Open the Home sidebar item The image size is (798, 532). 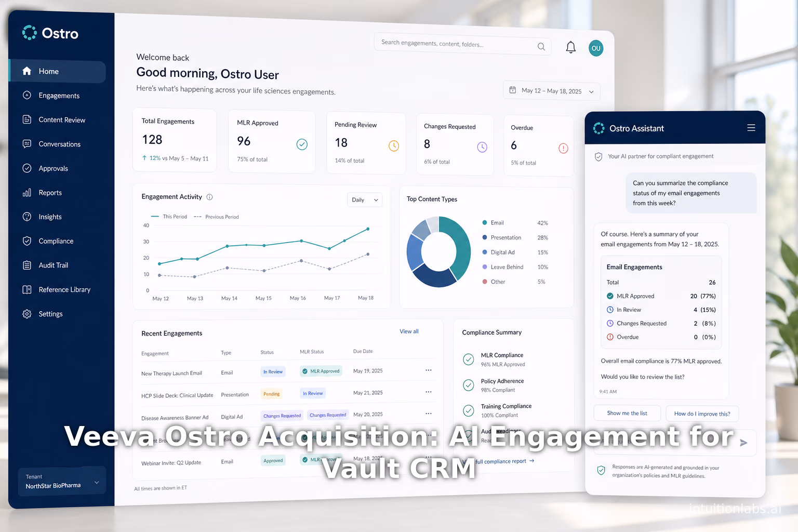[57, 71]
